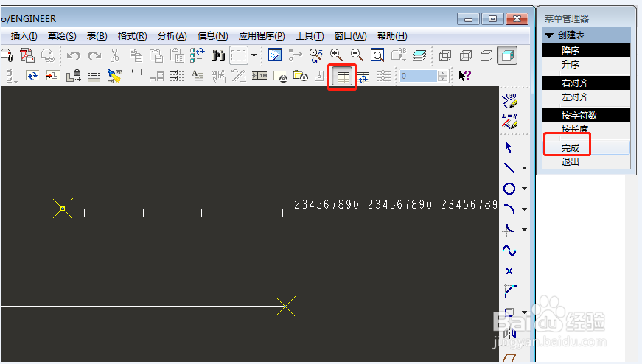Expand the Line tool flyout arrow

525,168
